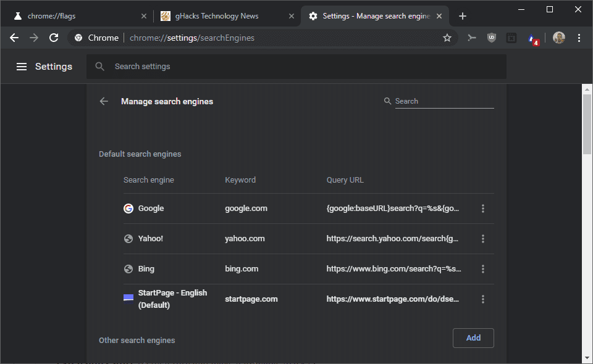Focus the Search settings field
This screenshot has height=364, width=593.
(x=296, y=67)
